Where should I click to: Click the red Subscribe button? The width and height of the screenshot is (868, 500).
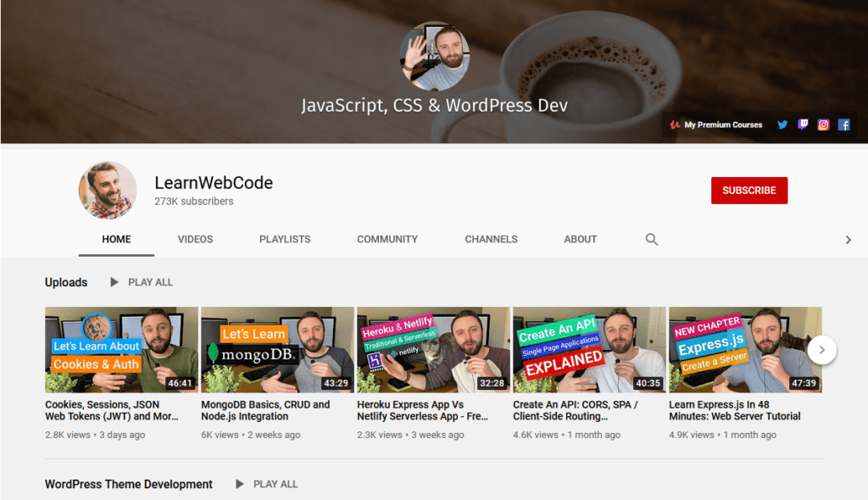(x=749, y=191)
